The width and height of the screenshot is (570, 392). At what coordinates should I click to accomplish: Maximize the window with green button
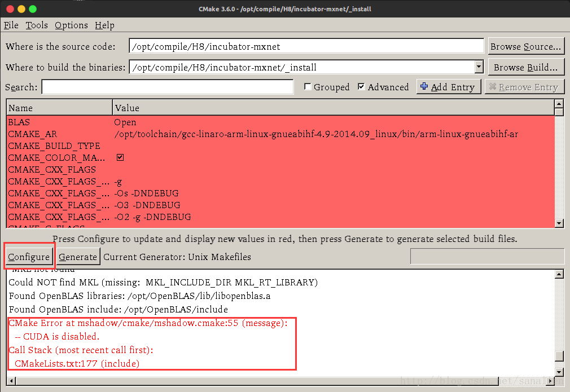33,8
